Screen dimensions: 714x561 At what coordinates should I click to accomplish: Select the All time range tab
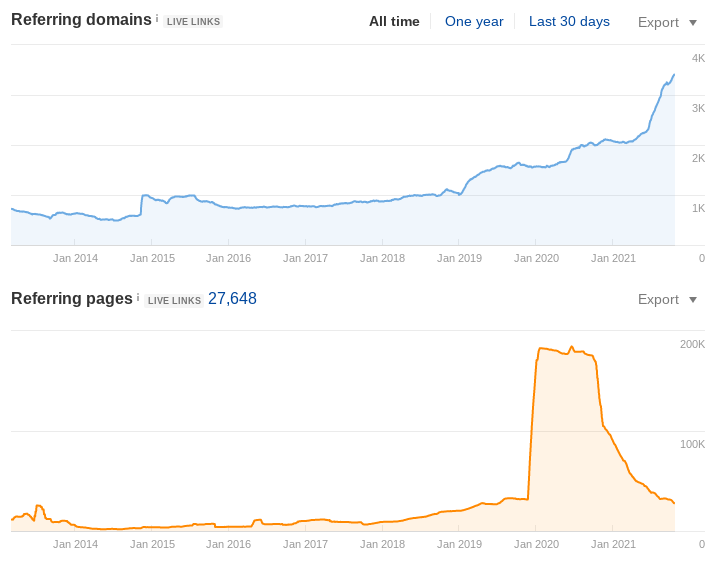tap(394, 21)
